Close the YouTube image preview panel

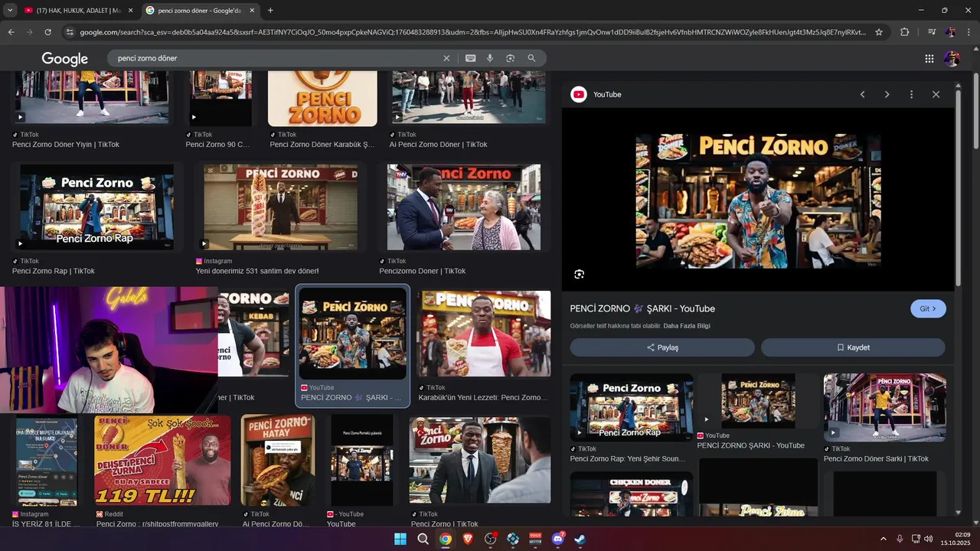point(936,94)
